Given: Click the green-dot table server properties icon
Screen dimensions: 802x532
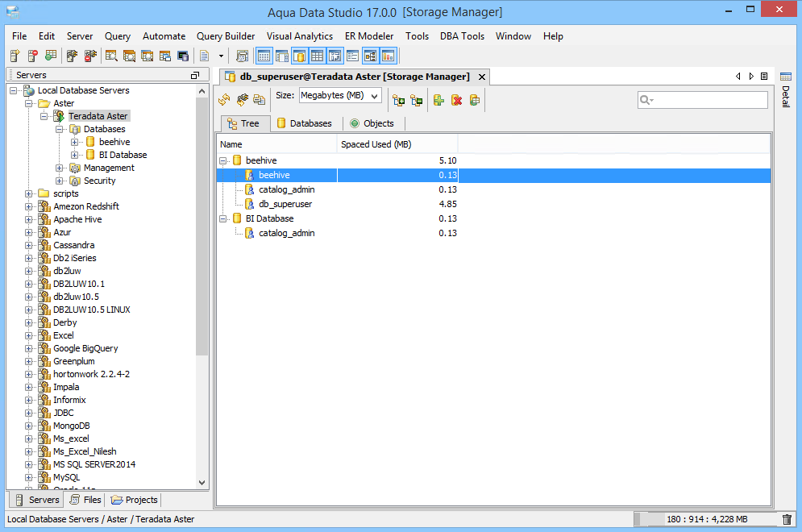Looking at the screenshot, I should [x=51, y=56].
